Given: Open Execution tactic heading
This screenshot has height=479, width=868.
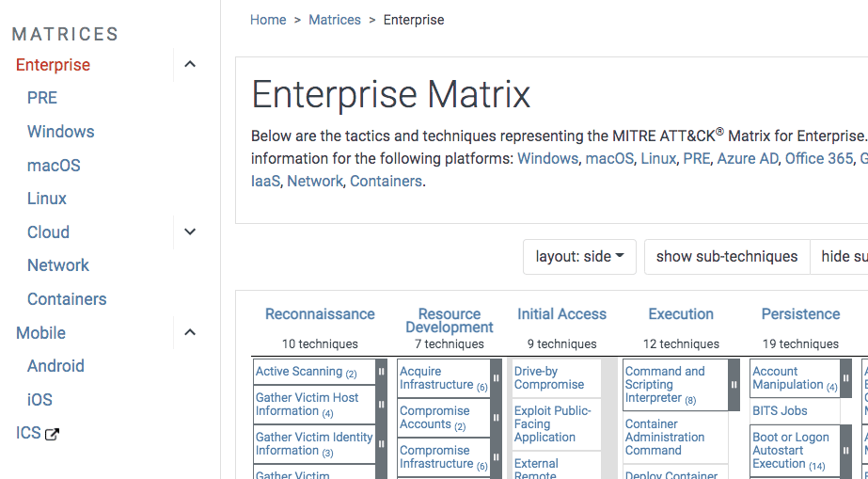Looking at the screenshot, I should click(681, 314).
